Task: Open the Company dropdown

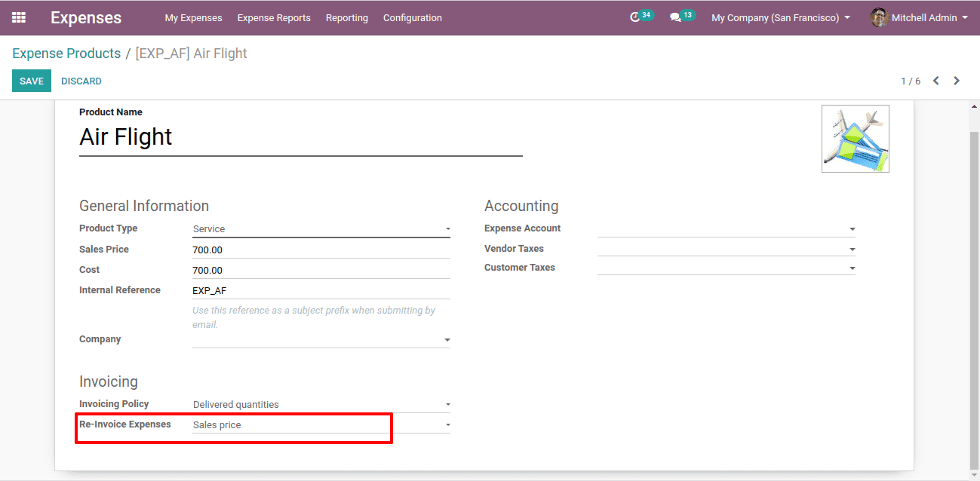Action: [x=321, y=340]
